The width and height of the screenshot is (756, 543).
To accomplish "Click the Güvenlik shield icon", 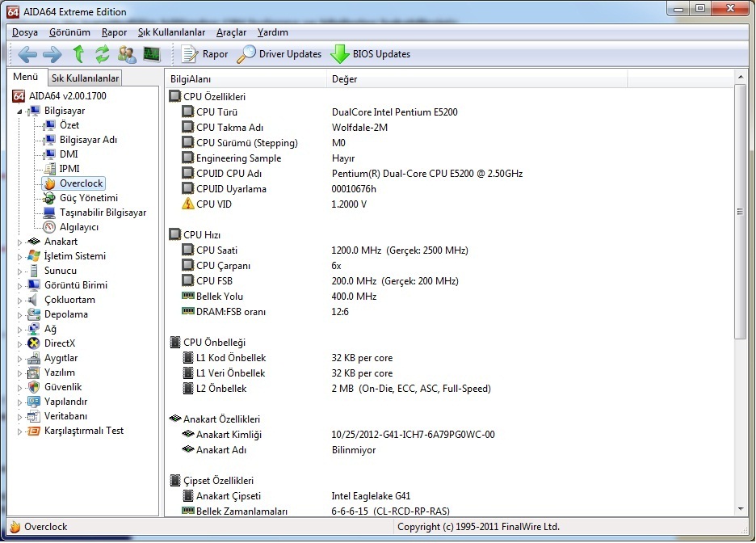I will [x=34, y=387].
